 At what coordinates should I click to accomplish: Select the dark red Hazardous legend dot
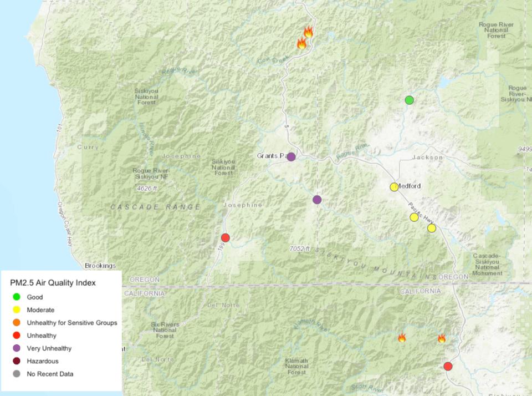point(16,361)
